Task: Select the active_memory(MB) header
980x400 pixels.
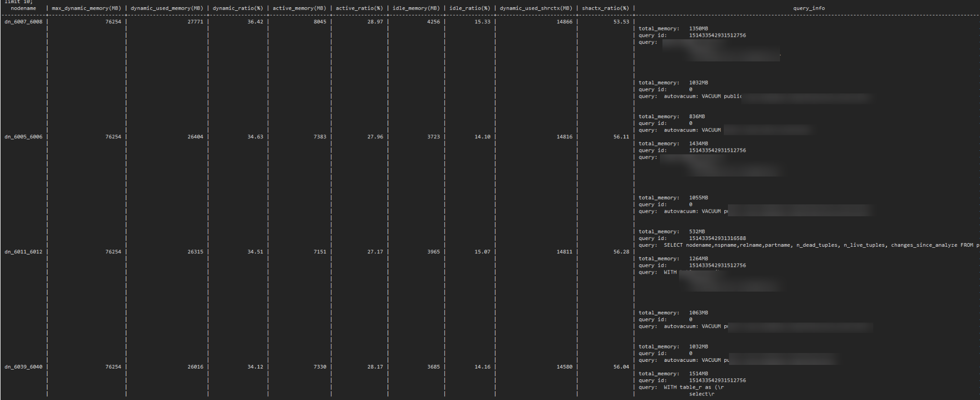Action: coord(300,8)
